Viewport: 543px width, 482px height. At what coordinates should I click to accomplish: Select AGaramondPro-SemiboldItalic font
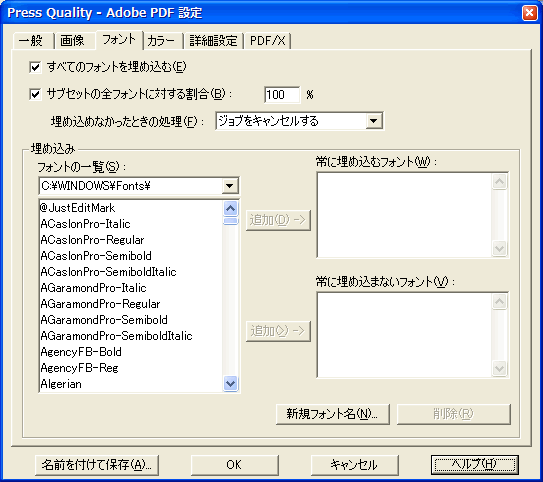[132, 336]
